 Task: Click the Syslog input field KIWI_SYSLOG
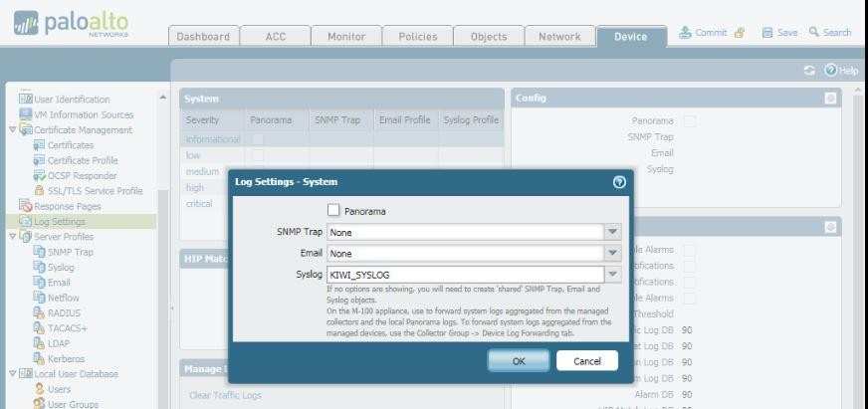(464, 274)
